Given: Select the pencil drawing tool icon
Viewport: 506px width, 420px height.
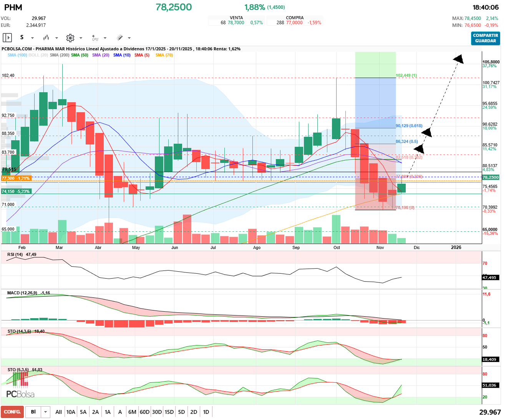Looking at the screenshot, I should [119, 38].
